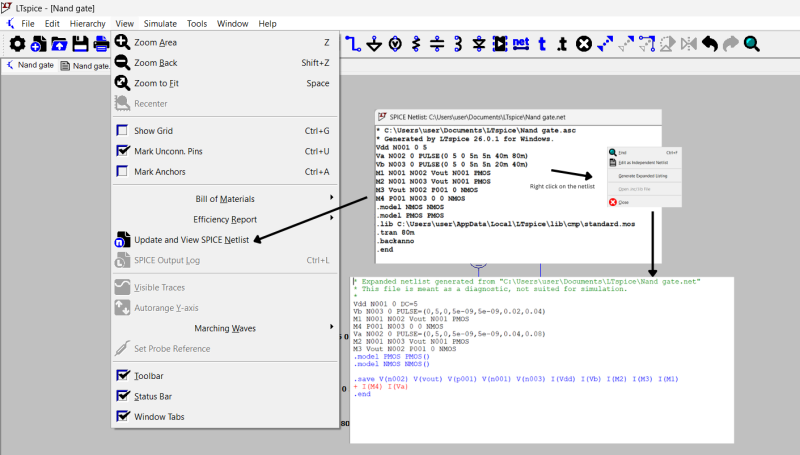Click Edit as Independent Netlist
This screenshot has height=455, width=800.
[643, 163]
